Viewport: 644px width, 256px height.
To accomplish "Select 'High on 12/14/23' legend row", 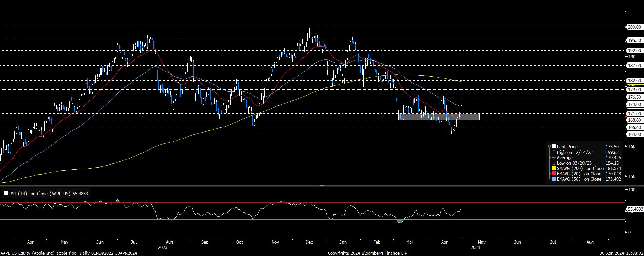I will pyautogui.click(x=575, y=152).
